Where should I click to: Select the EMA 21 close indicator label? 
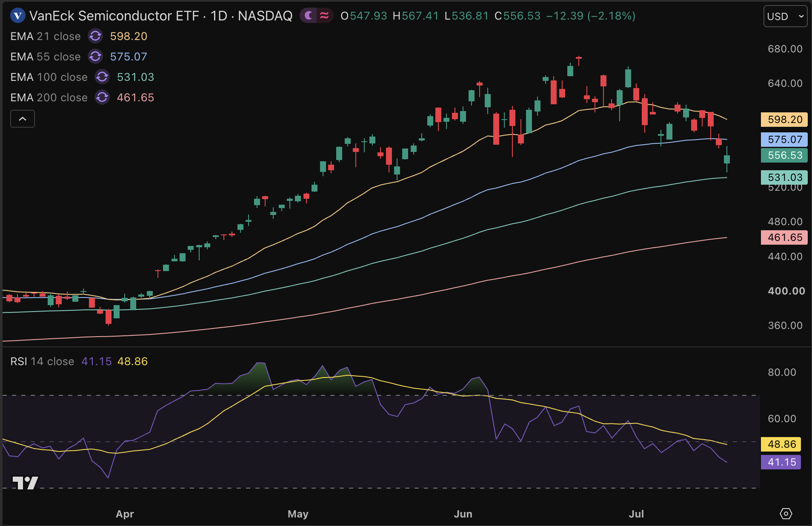tap(46, 36)
